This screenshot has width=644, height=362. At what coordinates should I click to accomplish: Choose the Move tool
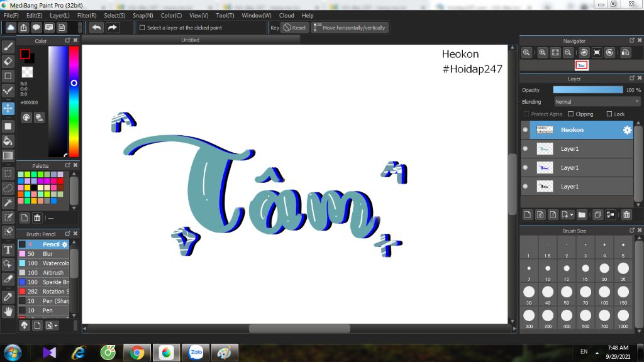coord(8,108)
